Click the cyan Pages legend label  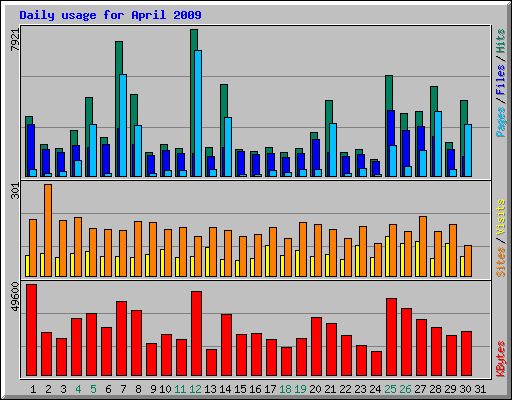[x=501, y=122]
